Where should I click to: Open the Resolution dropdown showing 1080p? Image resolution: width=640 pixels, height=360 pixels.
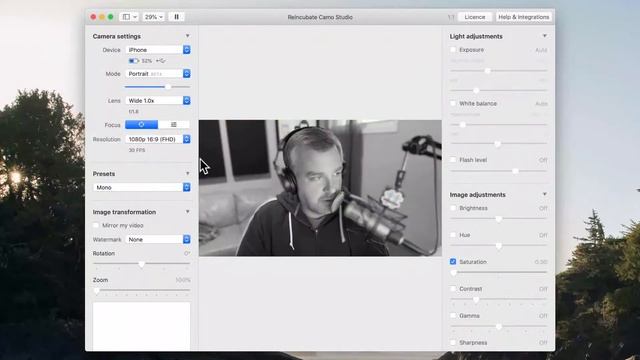point(158,139)
